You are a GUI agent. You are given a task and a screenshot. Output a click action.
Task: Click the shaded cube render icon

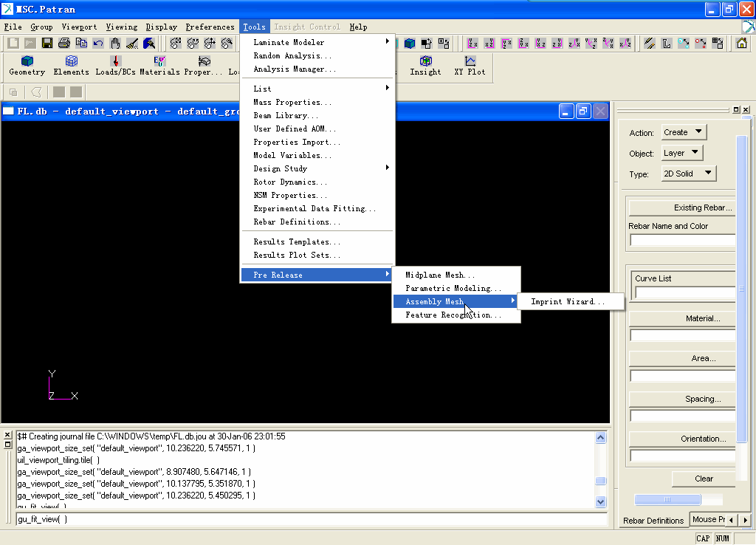[x=410, y=44]
